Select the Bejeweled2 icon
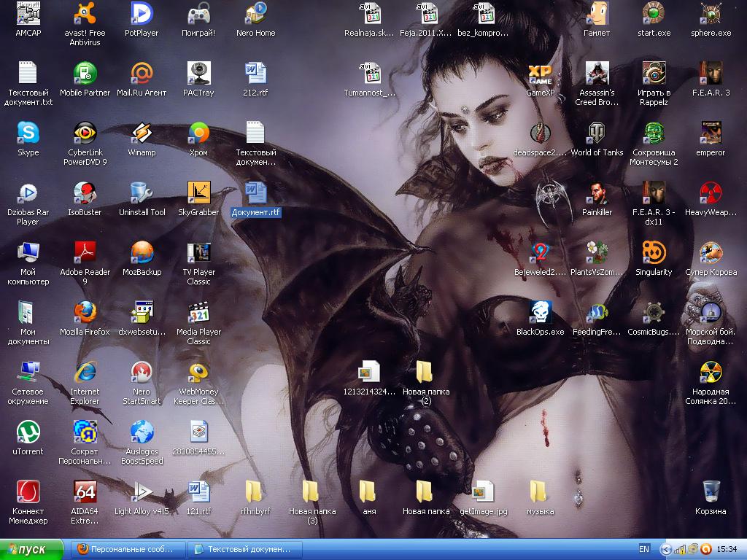 pos(540,252)
